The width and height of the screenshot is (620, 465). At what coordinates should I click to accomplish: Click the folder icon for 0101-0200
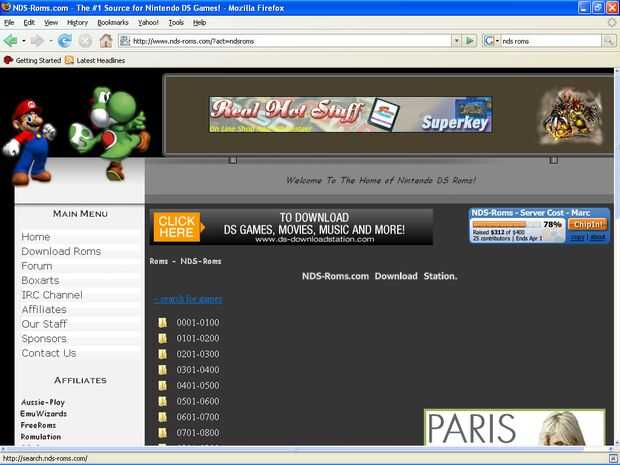tap(163, 338)
